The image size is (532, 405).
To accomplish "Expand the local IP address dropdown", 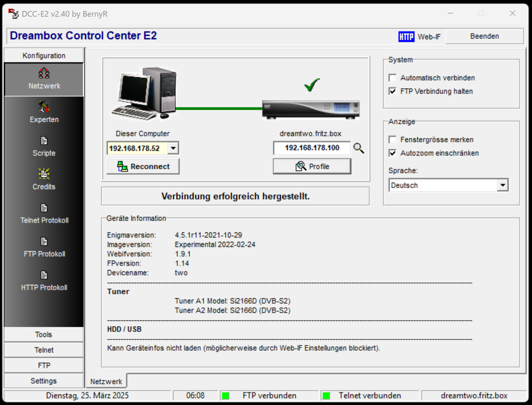I will tap(173, 148).
